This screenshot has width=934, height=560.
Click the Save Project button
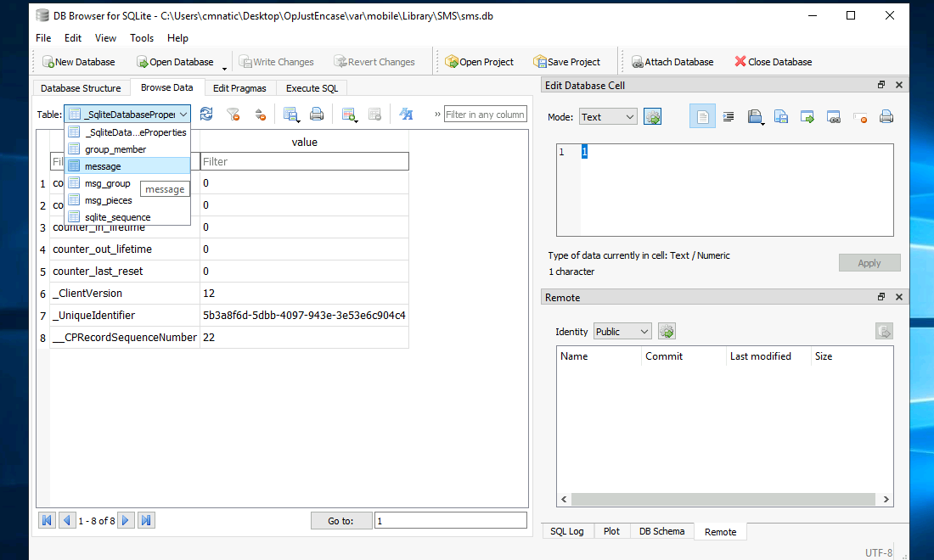pyautogui.click(x=567, y=62)
